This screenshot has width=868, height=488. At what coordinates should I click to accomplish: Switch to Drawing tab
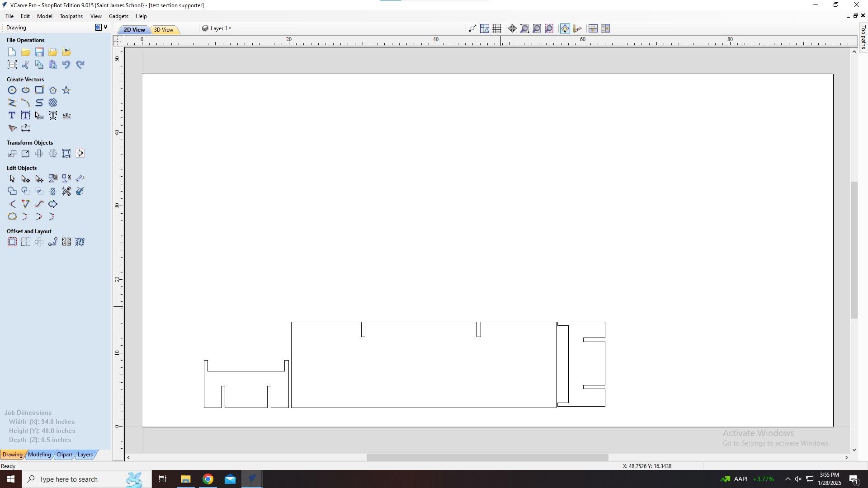coord(13,454)
